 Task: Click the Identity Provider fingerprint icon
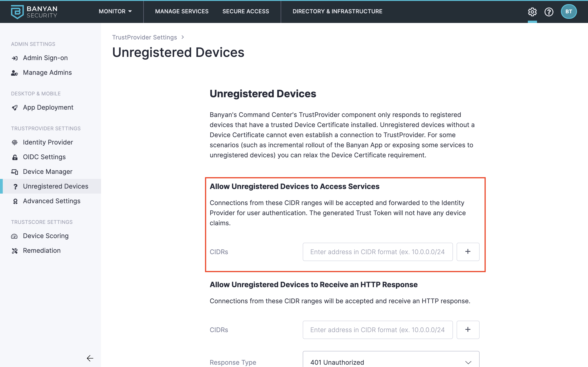coord(15,142)
